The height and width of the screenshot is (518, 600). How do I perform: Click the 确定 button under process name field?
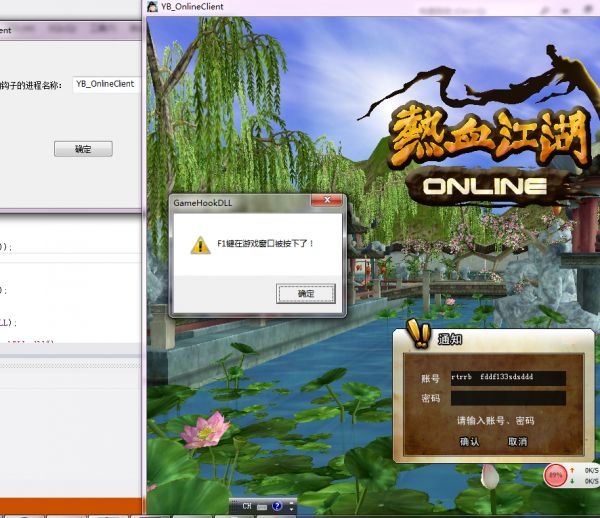[82, 149]
